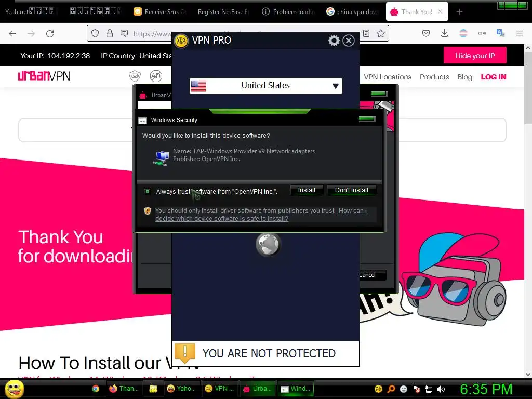The height and width of the screenshot is (399, 532).
Task: Open the folder icon in taskbar
Action: point(153,389)
